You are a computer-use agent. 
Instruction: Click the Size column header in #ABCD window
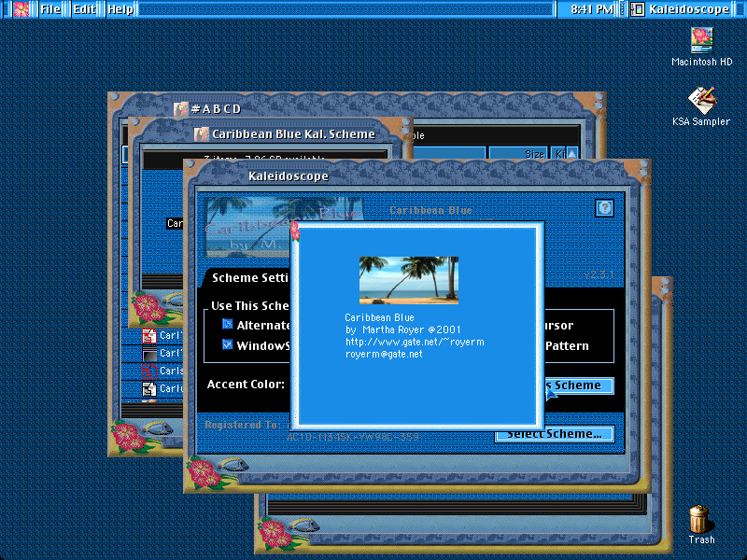click(517, 153)
